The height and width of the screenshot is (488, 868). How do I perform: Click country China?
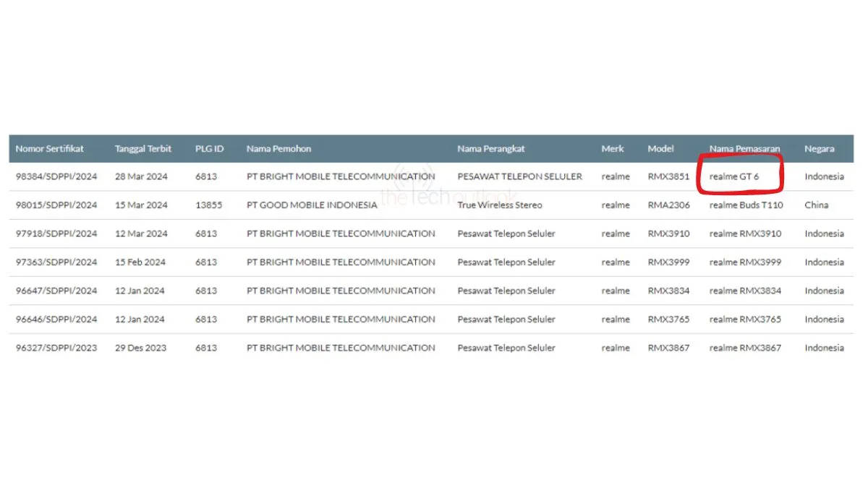[x=817, y=205]
